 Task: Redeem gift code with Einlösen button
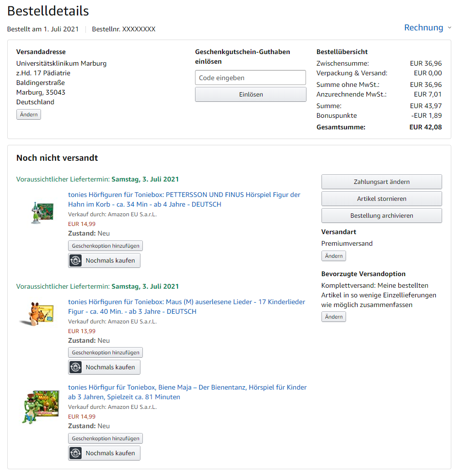pyautogui.click(x=251, y=95)
